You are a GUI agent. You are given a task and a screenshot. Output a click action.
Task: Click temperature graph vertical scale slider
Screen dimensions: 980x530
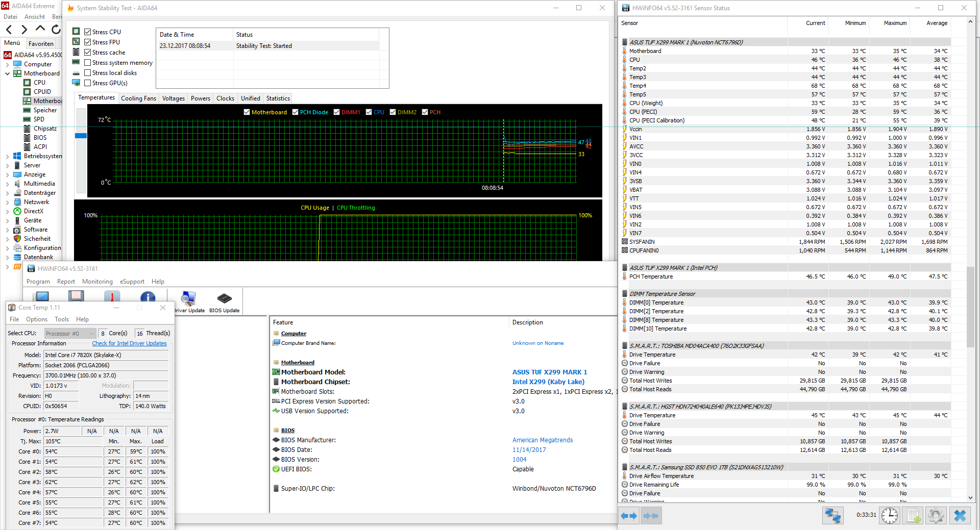[x=81, y=136]
